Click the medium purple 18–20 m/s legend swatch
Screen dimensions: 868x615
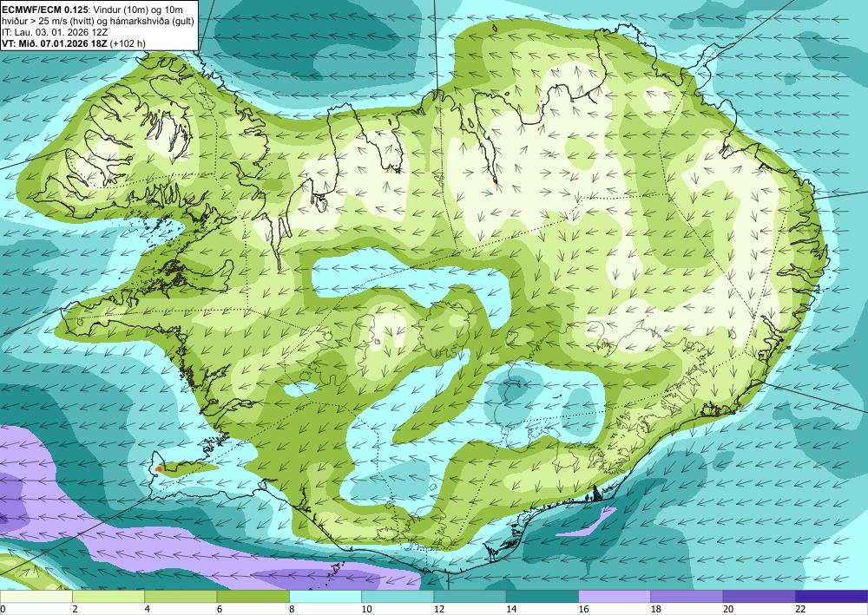pos(687,596)
